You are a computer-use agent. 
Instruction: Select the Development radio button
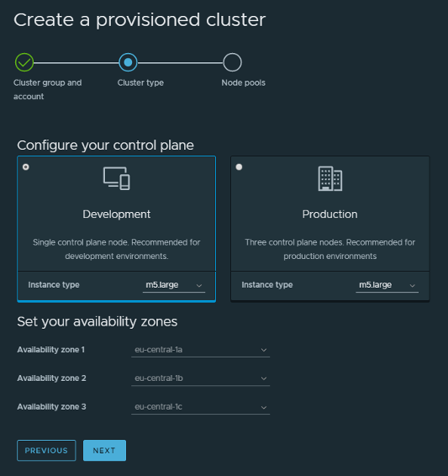pyautogui.click(x=26, y=167)
